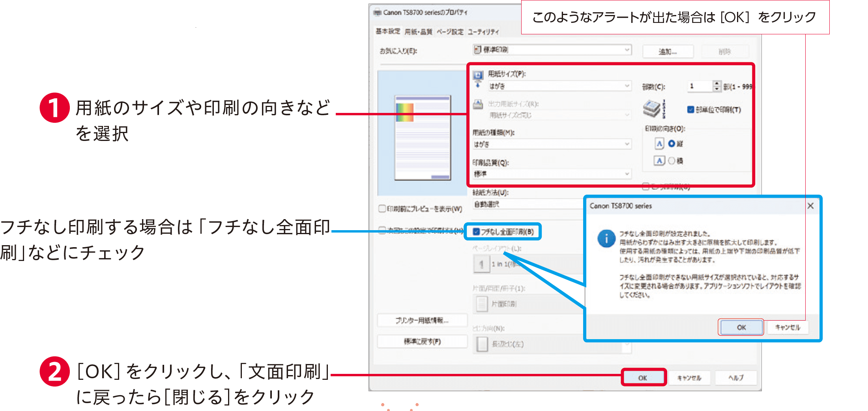Click the 部数 copies number field
This screenshot has width=868, height=411.
point(700,86)
